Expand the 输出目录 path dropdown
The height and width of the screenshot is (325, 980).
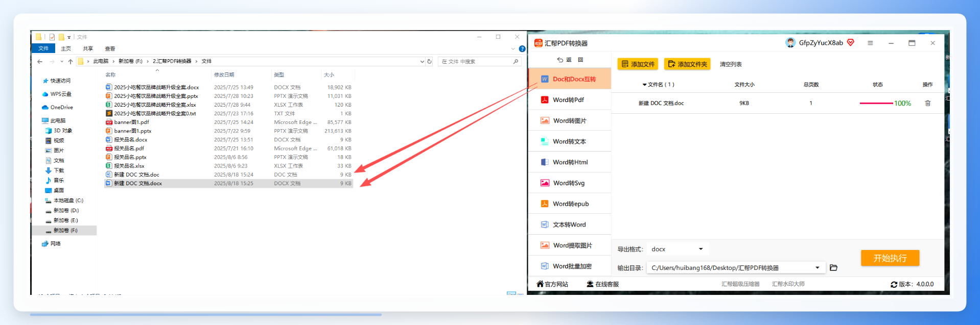coord(818,268)
